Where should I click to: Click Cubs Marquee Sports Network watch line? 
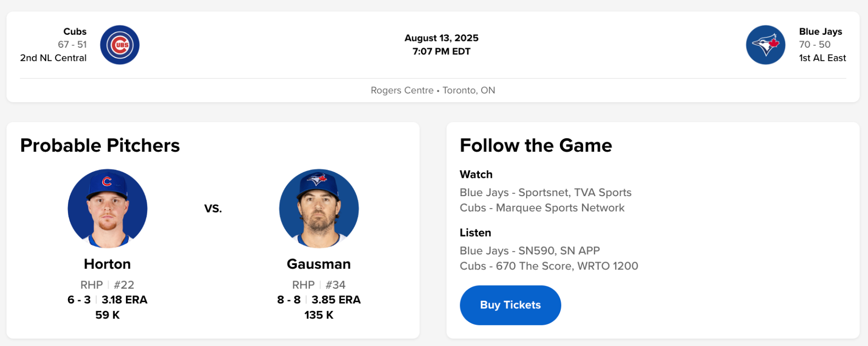pos(542,208)
